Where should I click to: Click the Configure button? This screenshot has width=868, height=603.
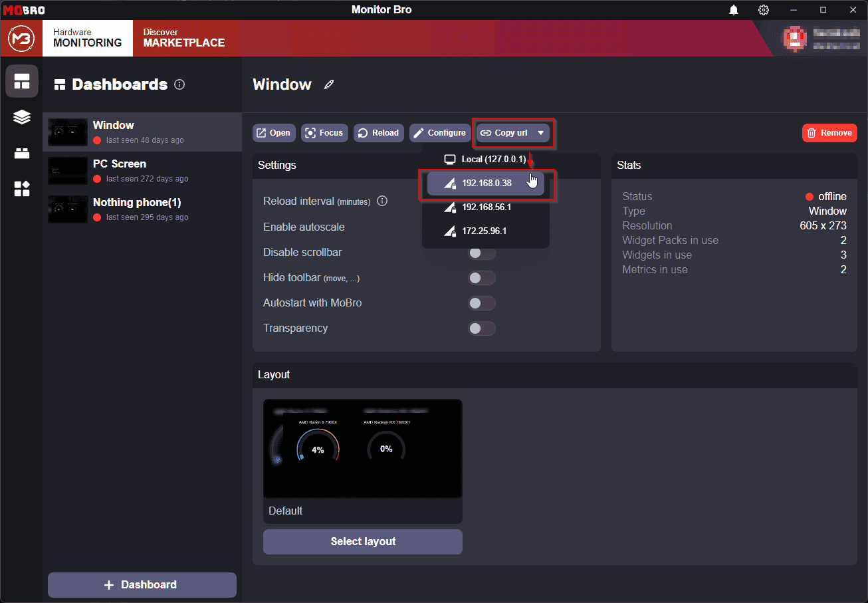(440, 133)
